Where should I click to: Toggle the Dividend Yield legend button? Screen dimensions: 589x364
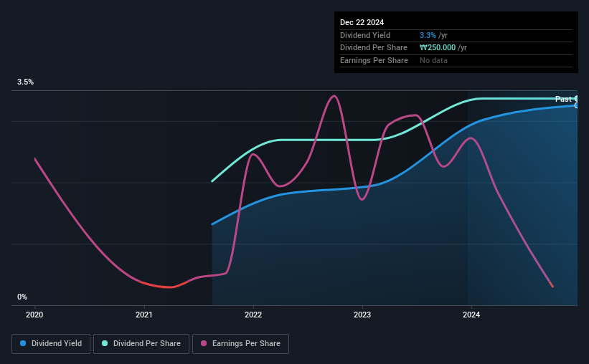[x=51, y=344]
